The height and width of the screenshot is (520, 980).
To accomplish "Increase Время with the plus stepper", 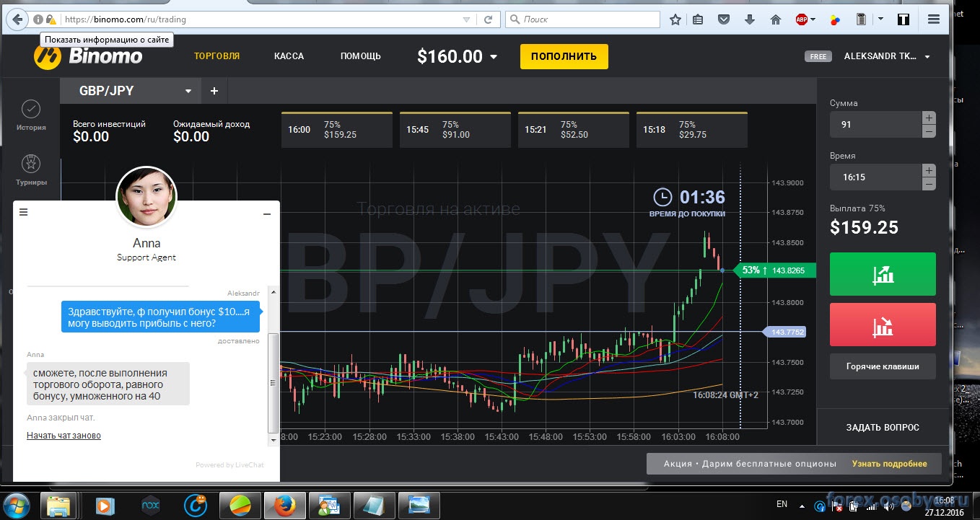I will point(929,170).
